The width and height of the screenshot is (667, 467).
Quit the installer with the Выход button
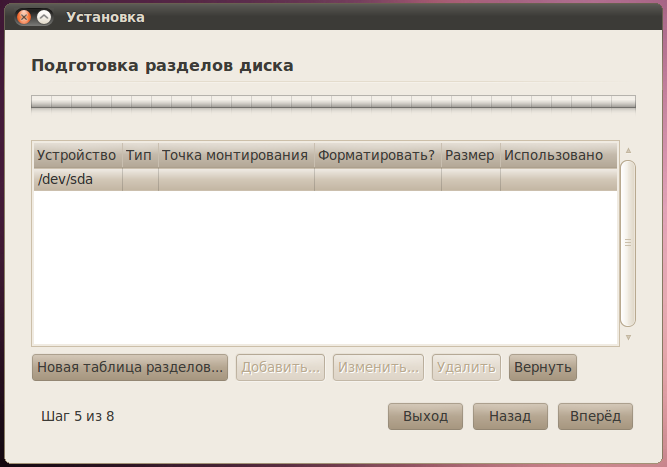(x=425, y=416)
